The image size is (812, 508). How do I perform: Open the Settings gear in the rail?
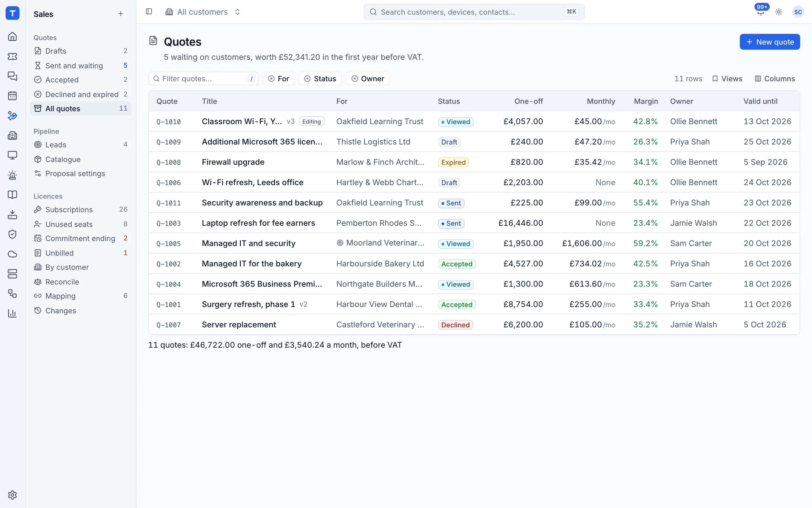[x=12, y=495]
